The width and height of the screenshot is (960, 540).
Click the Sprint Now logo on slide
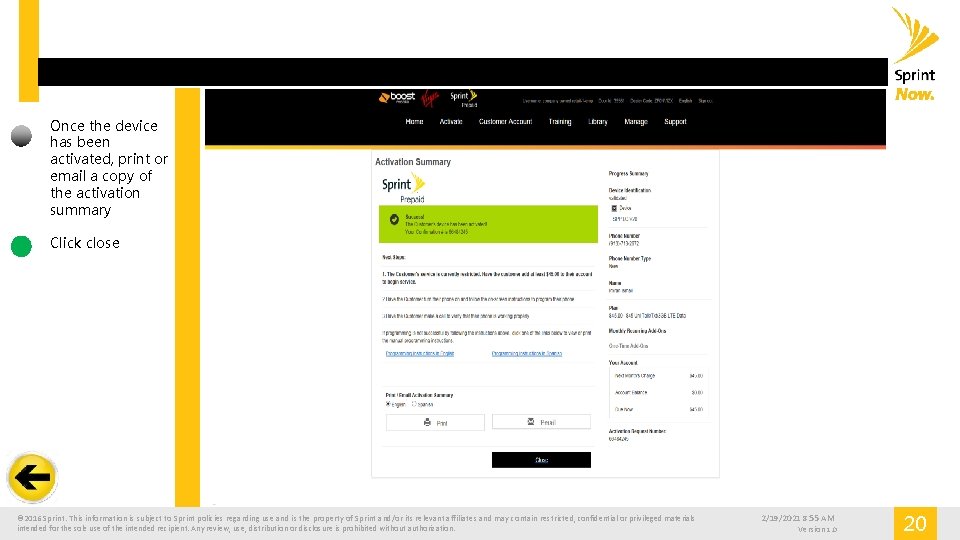click(x=915, y=54)
